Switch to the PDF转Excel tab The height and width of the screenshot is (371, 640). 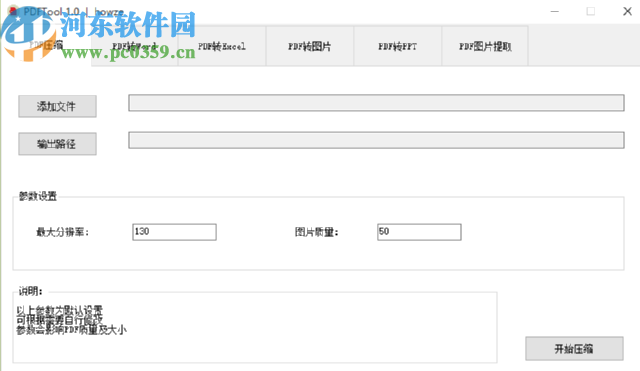point(222,46)
